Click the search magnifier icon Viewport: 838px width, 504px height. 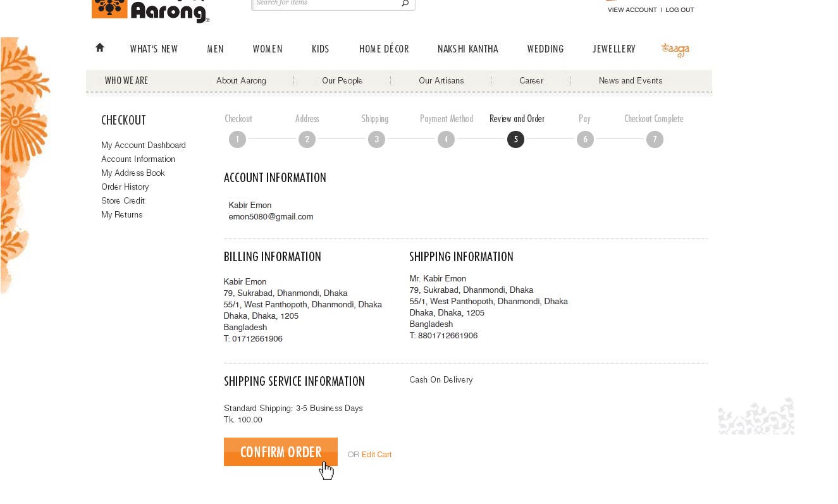click(405, 3)
